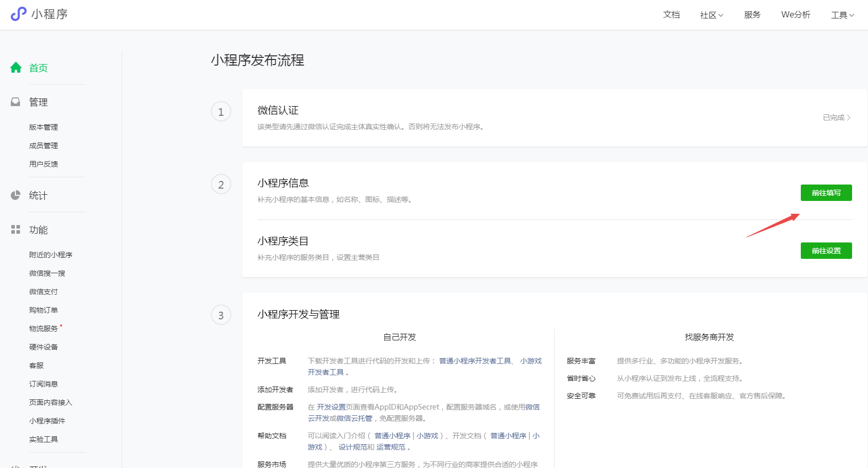Viewport: 868px width, 468px height.
Task: Click the 找服务商开发 column heading
Action: click(709, 337)
